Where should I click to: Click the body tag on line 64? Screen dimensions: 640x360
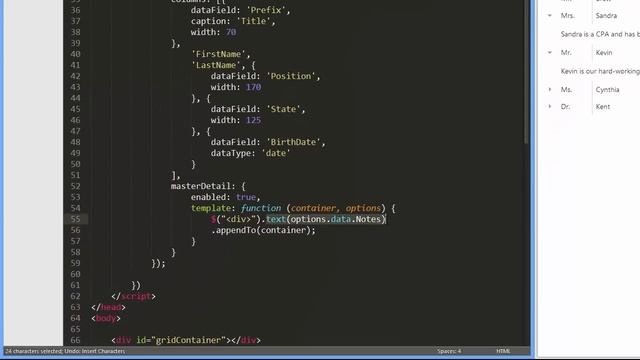(106, 318)
